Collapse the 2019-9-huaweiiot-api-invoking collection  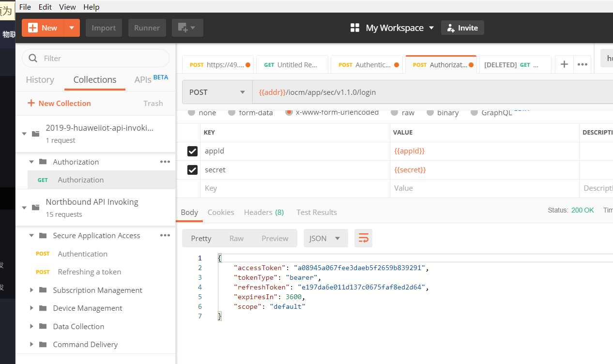pos(24,134)
